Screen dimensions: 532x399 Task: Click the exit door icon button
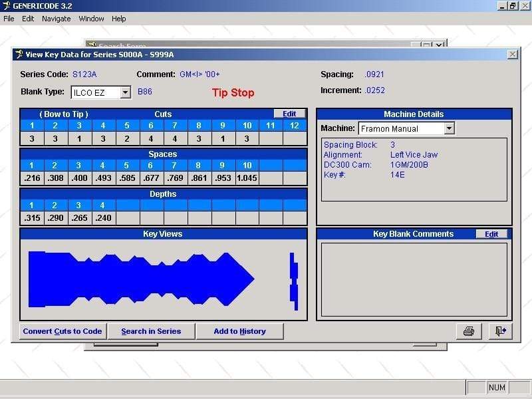coord(500,331)
